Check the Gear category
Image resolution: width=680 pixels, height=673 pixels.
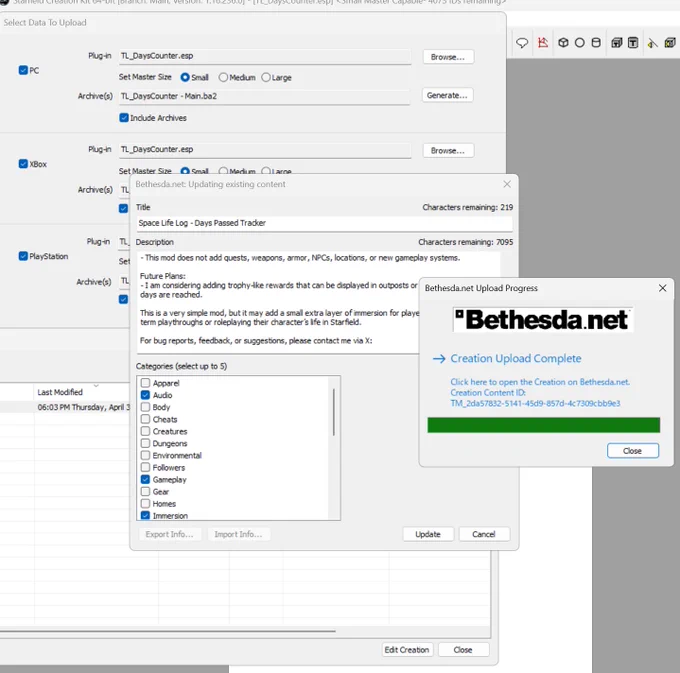145,492
